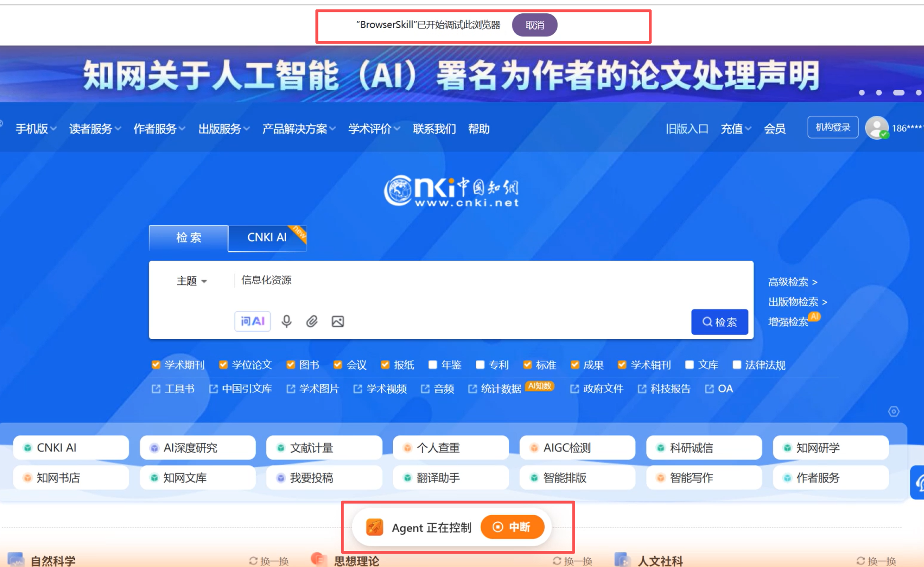Open the user avatar profile icon
The image size is (924, 567).
pos(877,128)
